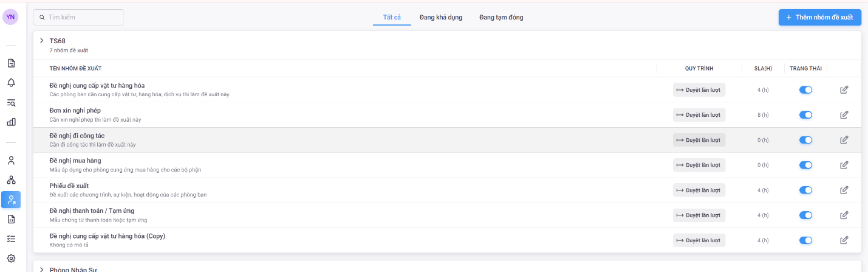Edit 'Phiếu đề xuất' using its pencil icon
868x272 pixels.
pos(844,190)
